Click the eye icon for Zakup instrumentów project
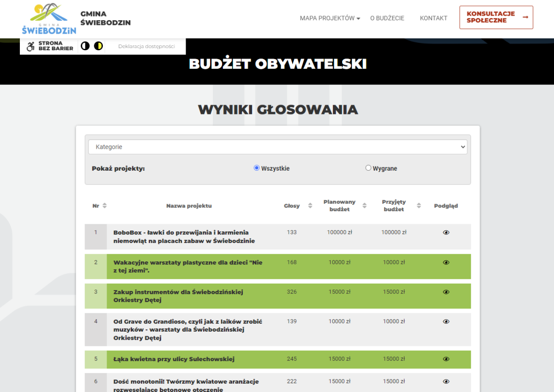 pos(446,292)
